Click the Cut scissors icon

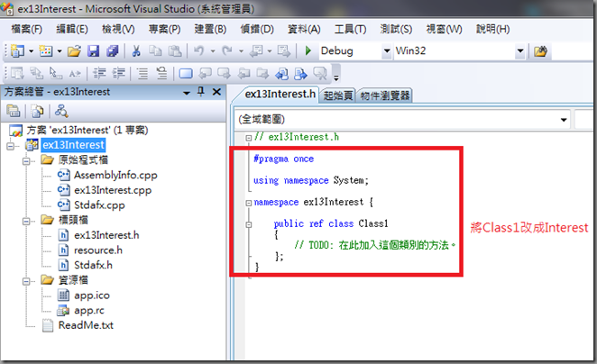click(136, 51)
